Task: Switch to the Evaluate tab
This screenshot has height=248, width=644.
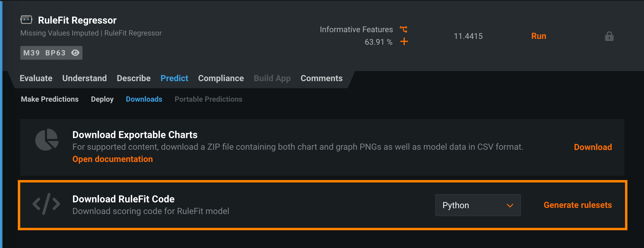Action: click(x=36, y=78)
